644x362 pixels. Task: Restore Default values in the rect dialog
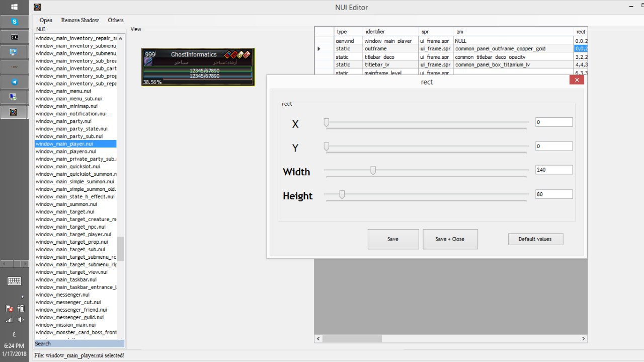(x=535, y=239)
